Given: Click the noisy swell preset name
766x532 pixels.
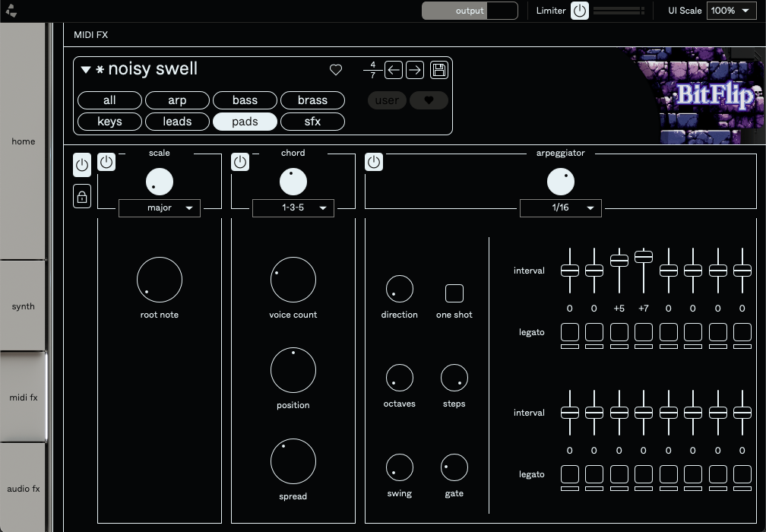Looking at the screenshot, I should coord(153,69).
